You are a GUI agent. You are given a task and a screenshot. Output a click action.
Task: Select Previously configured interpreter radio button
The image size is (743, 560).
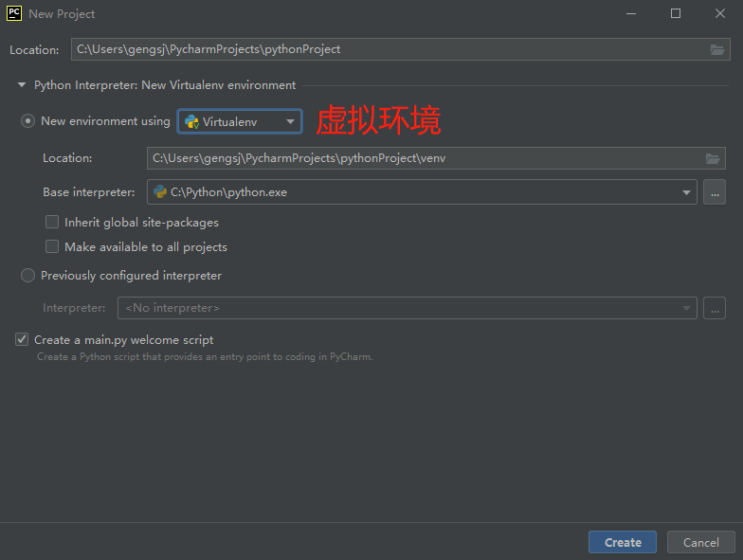[x=28, y=275]
